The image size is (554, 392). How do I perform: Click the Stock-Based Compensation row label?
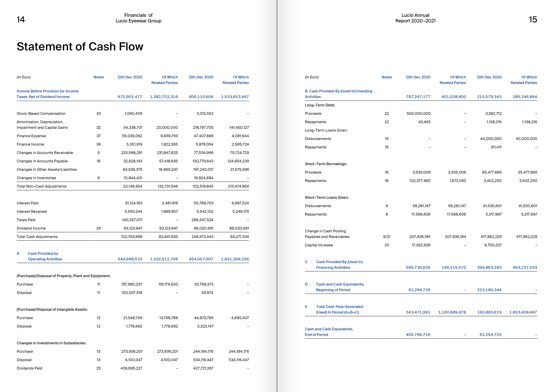pos(41,113)
